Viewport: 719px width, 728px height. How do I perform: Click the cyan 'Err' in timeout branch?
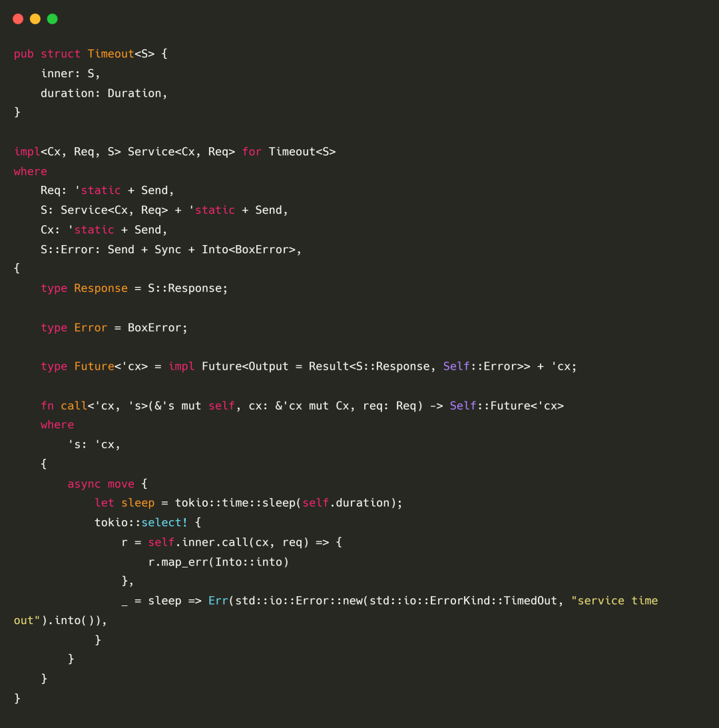[218, 601]
